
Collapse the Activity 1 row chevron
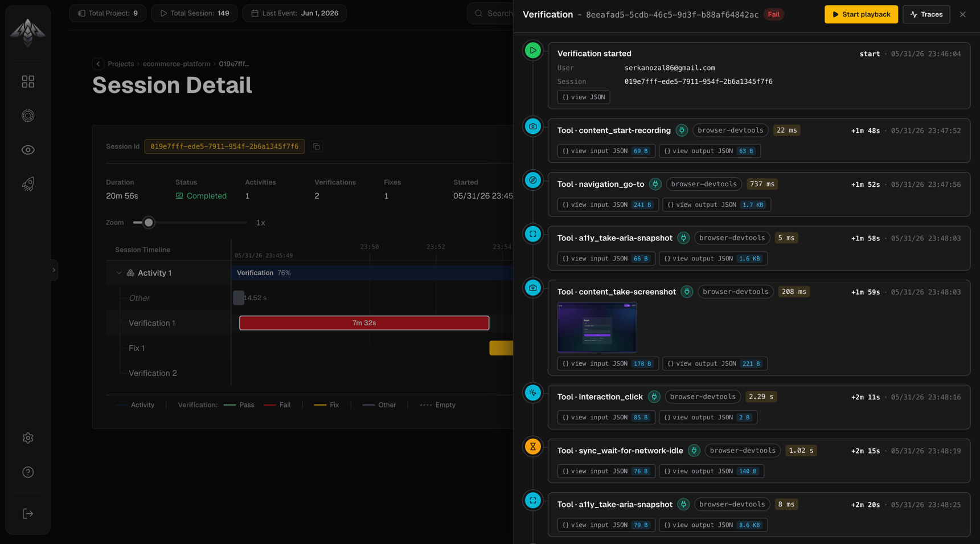[x=119, y=273]
